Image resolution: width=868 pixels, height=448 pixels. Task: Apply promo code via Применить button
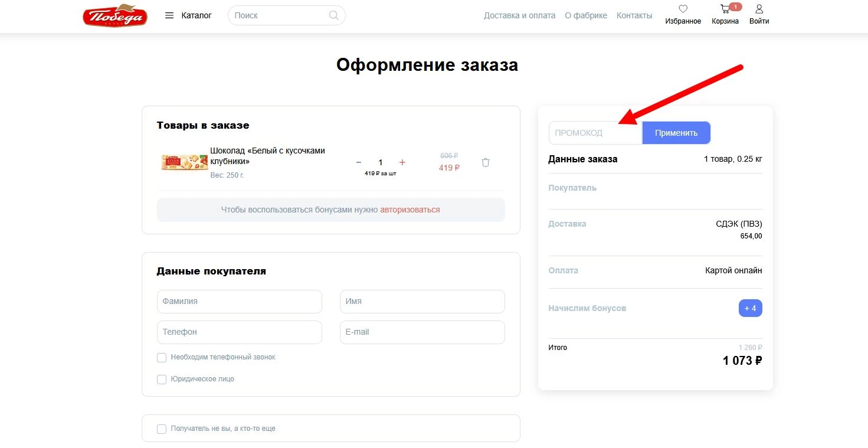(676, 132)
